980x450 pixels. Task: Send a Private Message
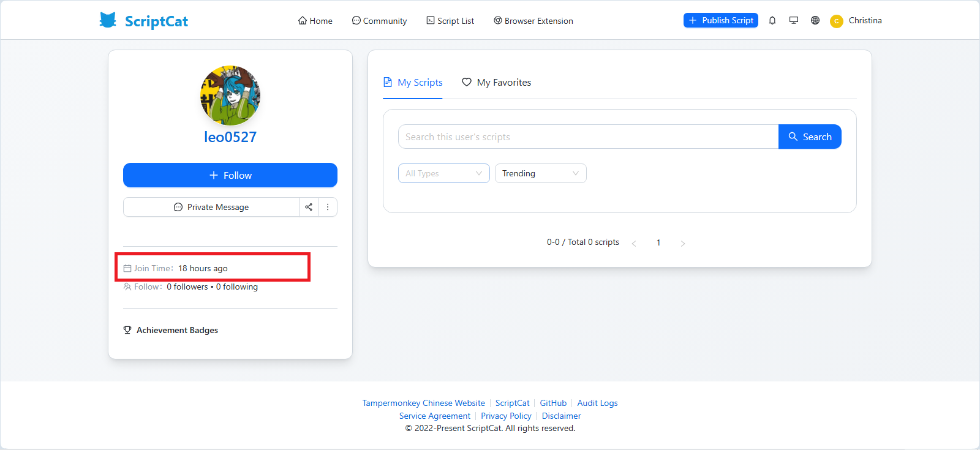coord(211,207)
